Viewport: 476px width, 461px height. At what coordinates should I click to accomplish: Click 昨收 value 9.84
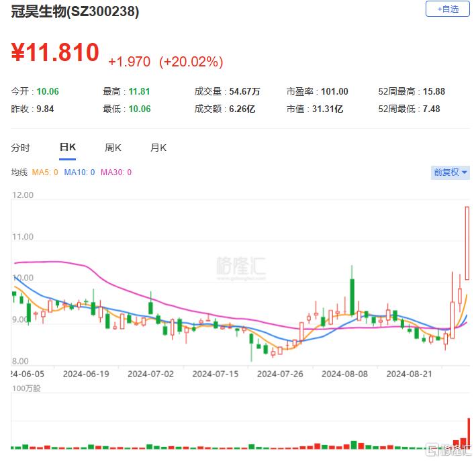click(45, 109)
